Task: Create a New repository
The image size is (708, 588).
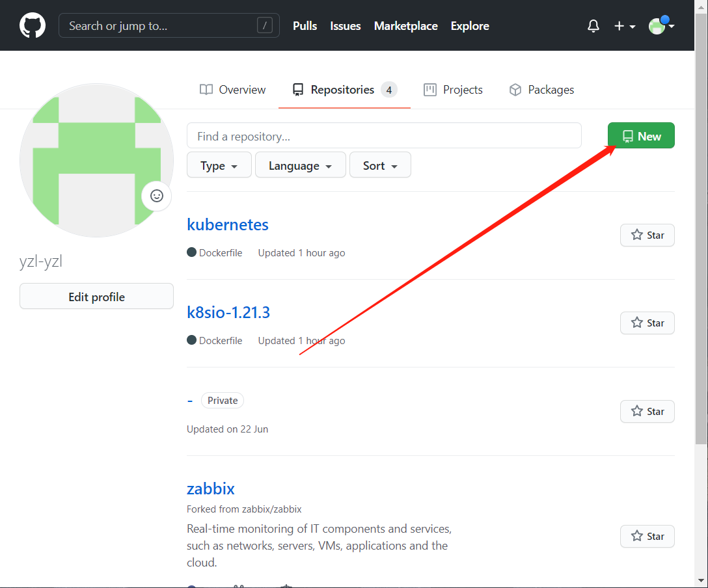Action: 641,135
